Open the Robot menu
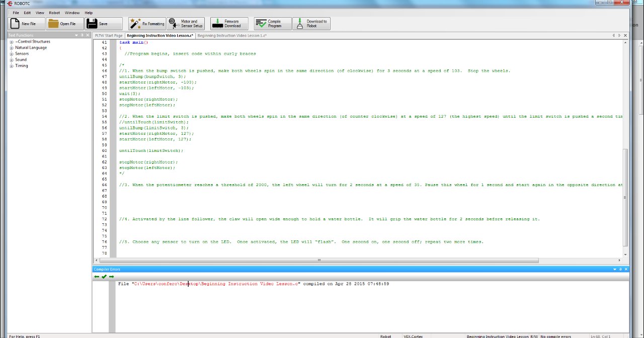Screen dimensions: 644x338 tap(54, 13)
